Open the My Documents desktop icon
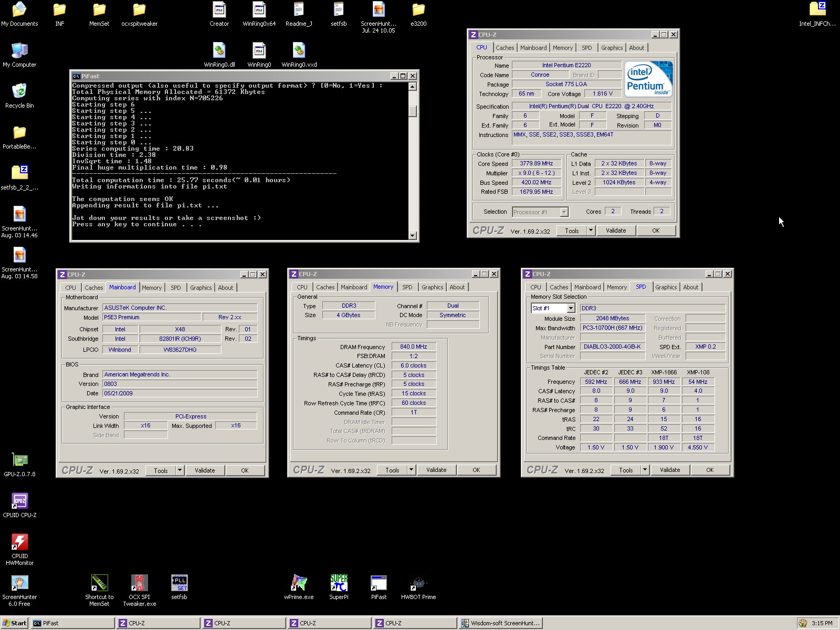 pyautogui.click(x=19, y=14)
